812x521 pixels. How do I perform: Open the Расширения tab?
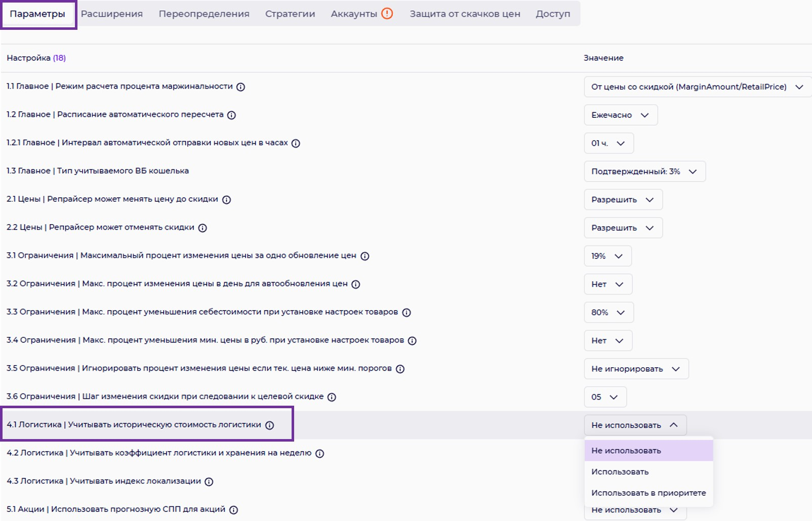coord(112,14)
